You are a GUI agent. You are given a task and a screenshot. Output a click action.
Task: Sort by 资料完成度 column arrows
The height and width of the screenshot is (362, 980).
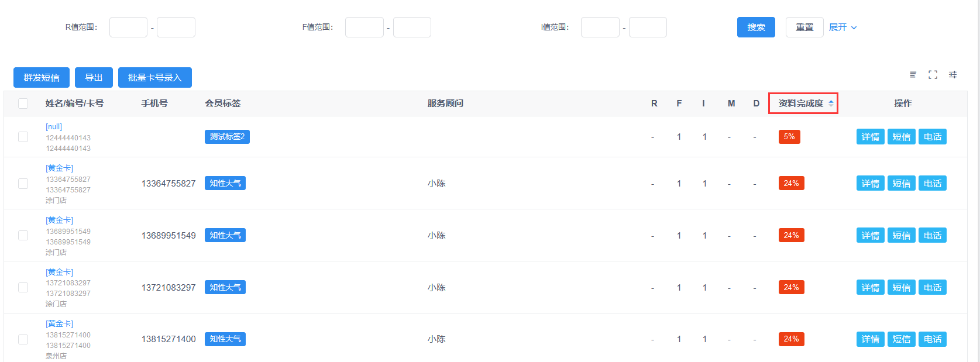click(x=831, y=104)
